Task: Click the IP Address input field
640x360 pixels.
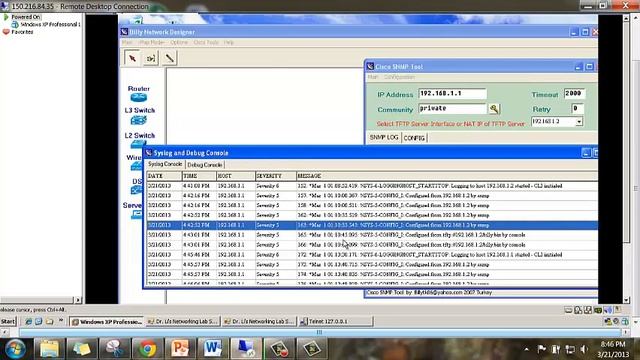Action: [452, 94]
